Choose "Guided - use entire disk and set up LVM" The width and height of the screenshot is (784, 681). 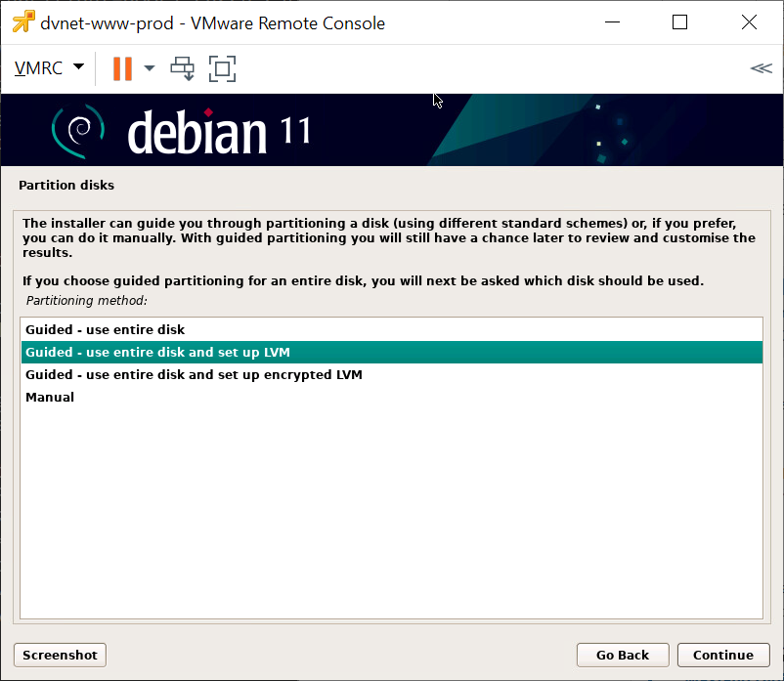[157, 352]
